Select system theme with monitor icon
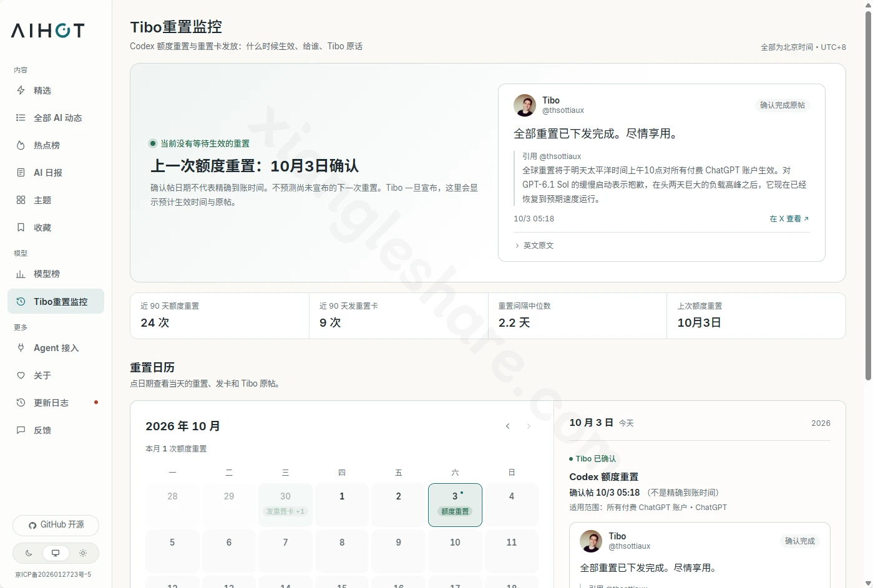 click(x=56, y=553)
